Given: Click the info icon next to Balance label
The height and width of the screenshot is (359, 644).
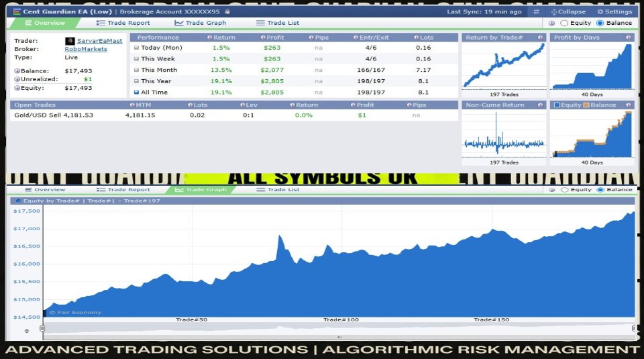Looking at the screenshot, I should (x=17, y=71).
